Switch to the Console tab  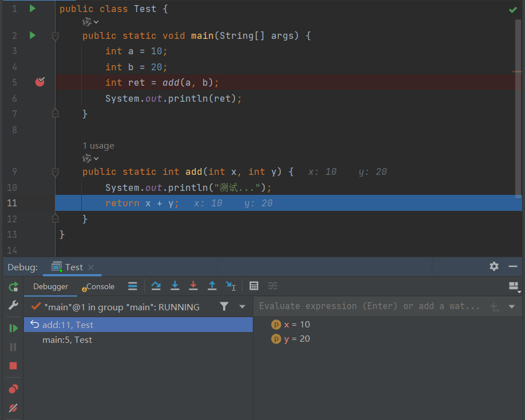[x=98, y=286]
